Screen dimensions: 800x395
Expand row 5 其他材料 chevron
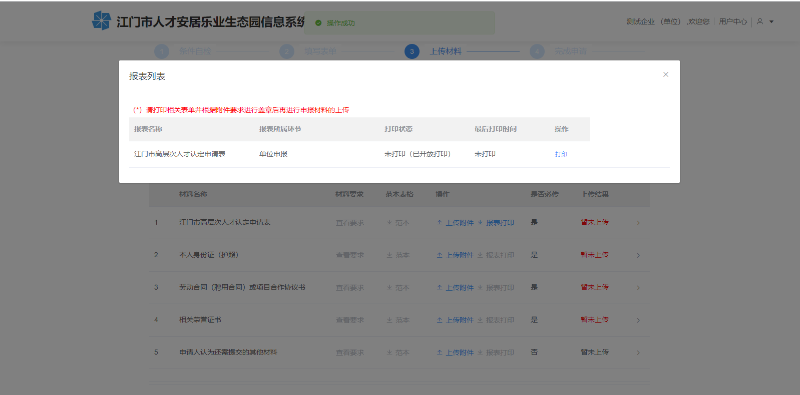point(638,353)
